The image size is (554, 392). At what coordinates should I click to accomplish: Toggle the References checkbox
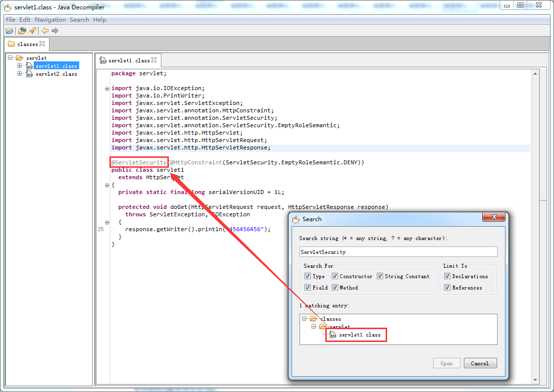point(447,288)
